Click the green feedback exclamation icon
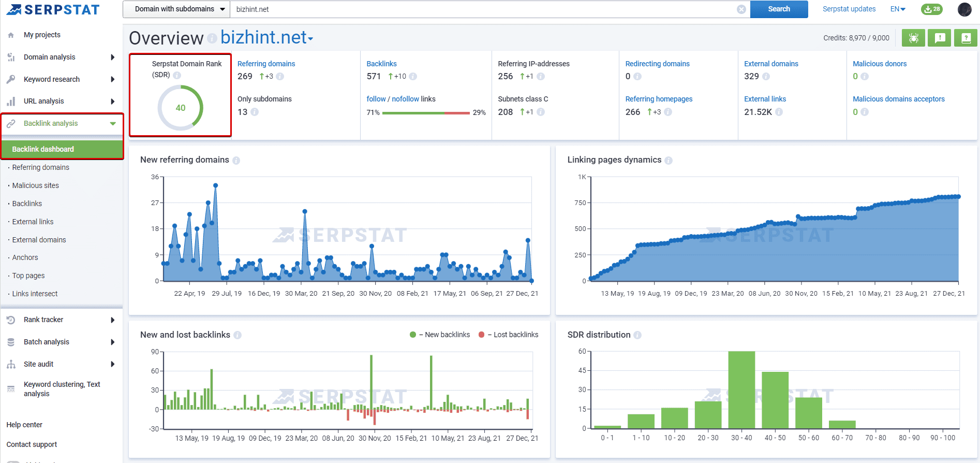Viewport: 980px width, 463px height. [940, 38]
